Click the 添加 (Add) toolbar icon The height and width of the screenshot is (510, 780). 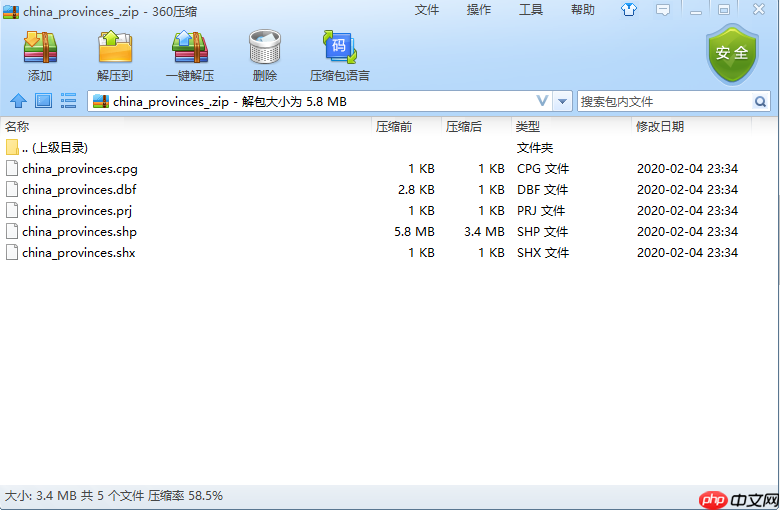pyautogui.click(x=40, y=47)
